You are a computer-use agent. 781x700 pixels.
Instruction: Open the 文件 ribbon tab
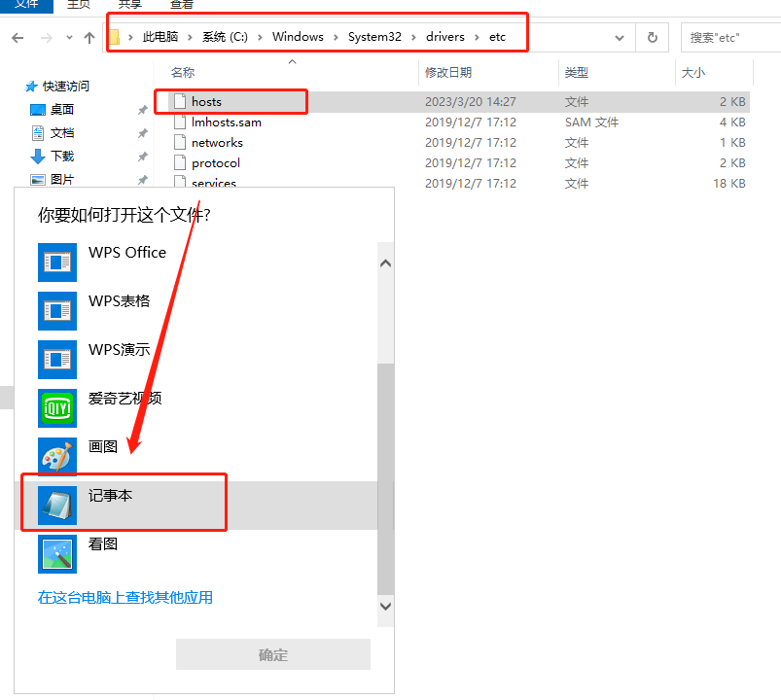pos(26,5)
